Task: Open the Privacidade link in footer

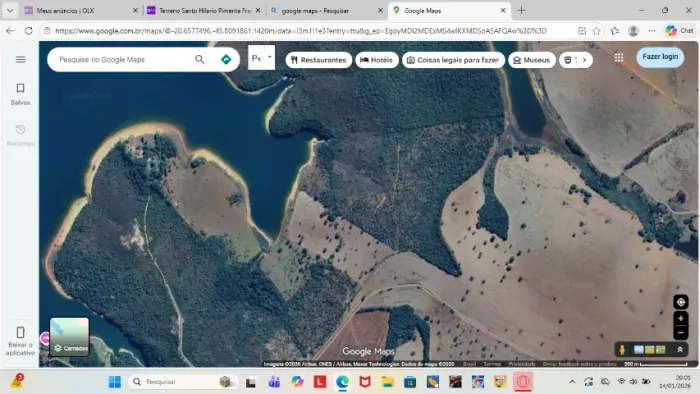Action: click(x=521, y=364)
